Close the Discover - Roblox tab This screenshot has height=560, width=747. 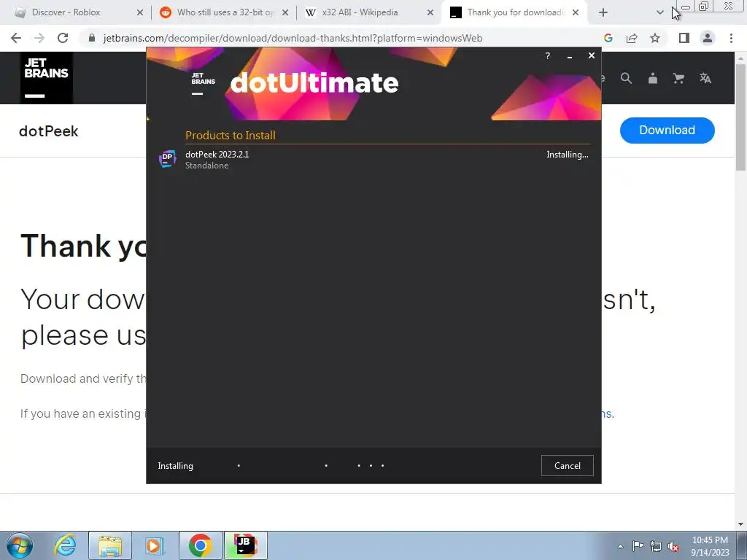tap(139, 13)
